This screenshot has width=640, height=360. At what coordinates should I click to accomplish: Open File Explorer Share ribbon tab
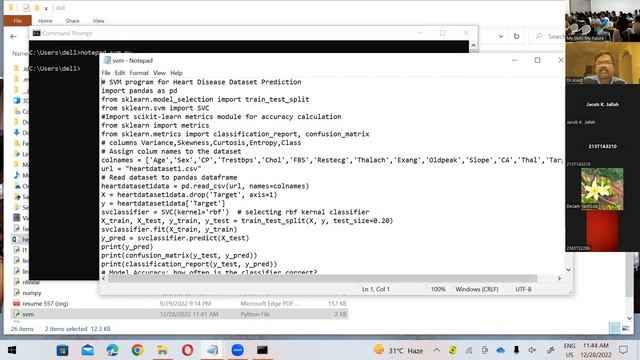72,21
